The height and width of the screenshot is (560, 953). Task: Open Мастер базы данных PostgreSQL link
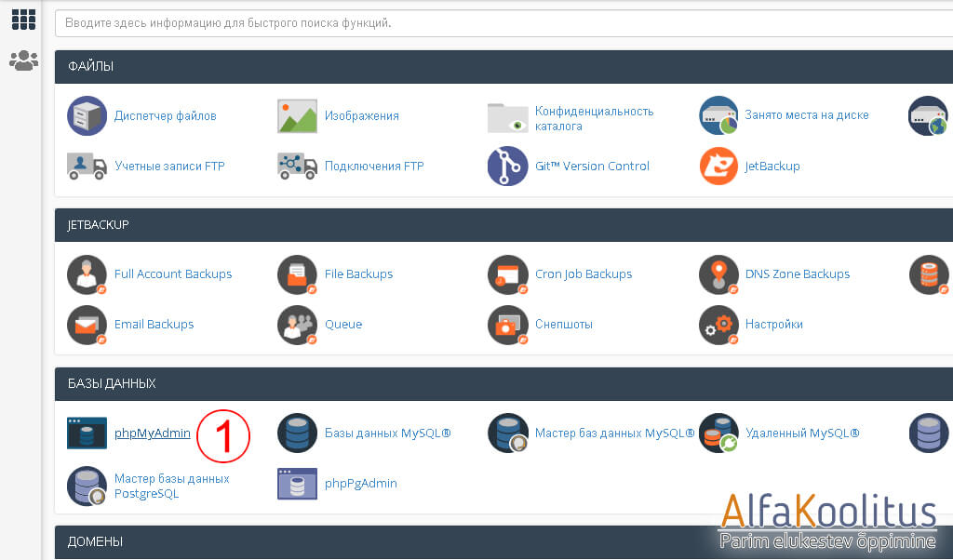point(172,486)
